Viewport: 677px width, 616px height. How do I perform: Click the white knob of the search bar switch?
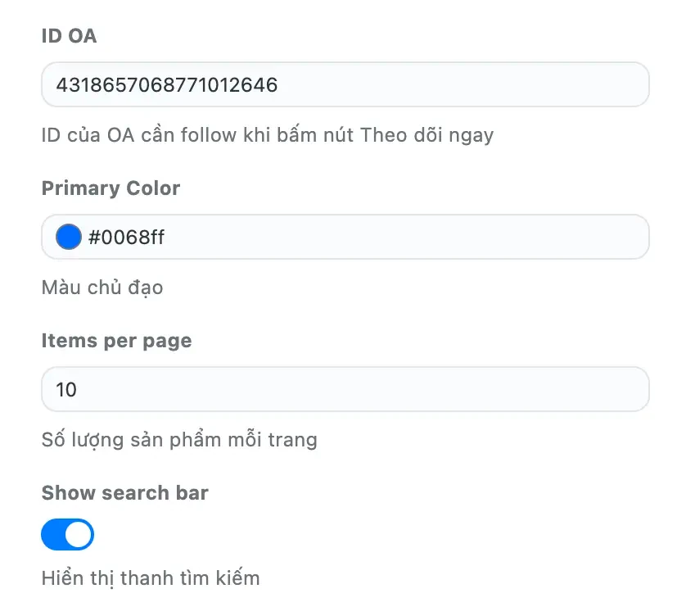tap(79, 535)
